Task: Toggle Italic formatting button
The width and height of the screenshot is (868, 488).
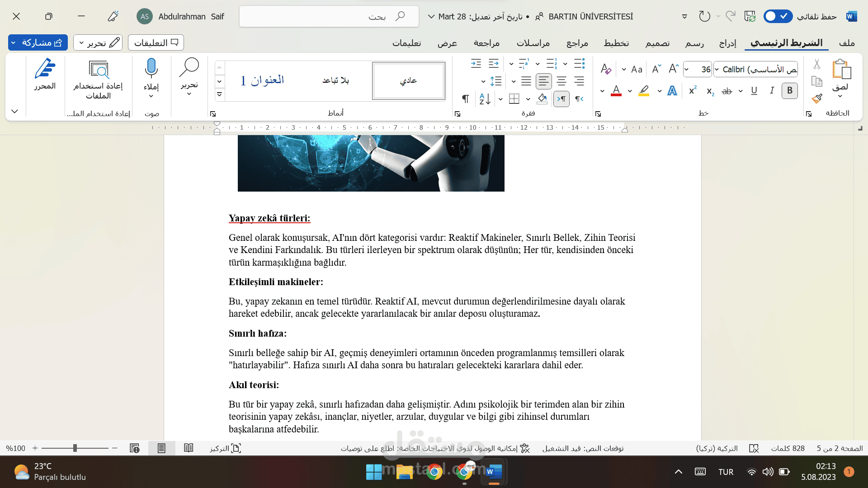Action: pyautogui.click(x=772, y=90)
